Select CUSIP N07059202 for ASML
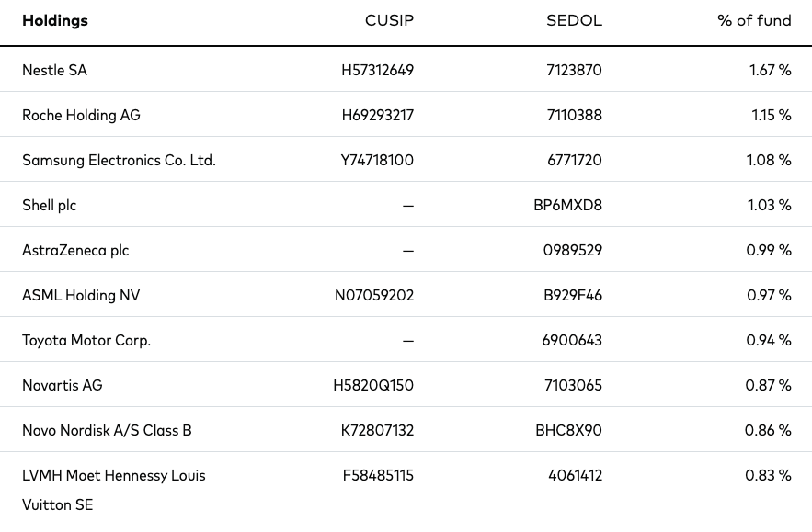 pos(374,295)
